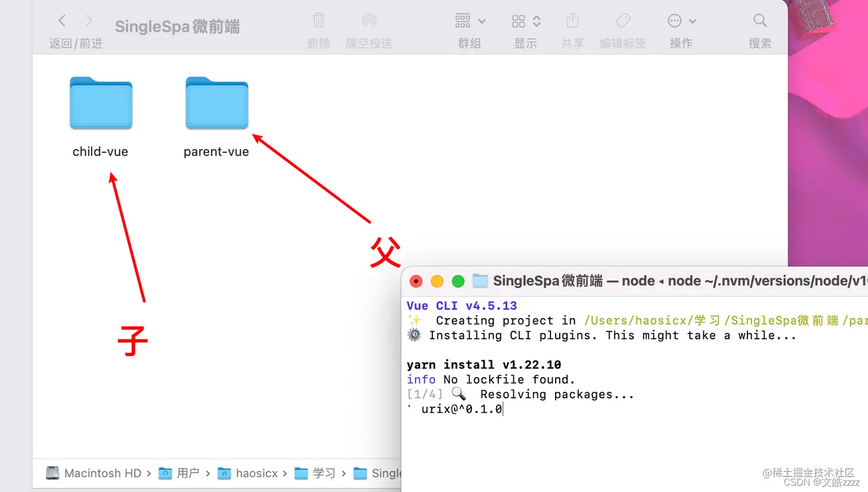Select the parent-vue folder

coord(217,103)
